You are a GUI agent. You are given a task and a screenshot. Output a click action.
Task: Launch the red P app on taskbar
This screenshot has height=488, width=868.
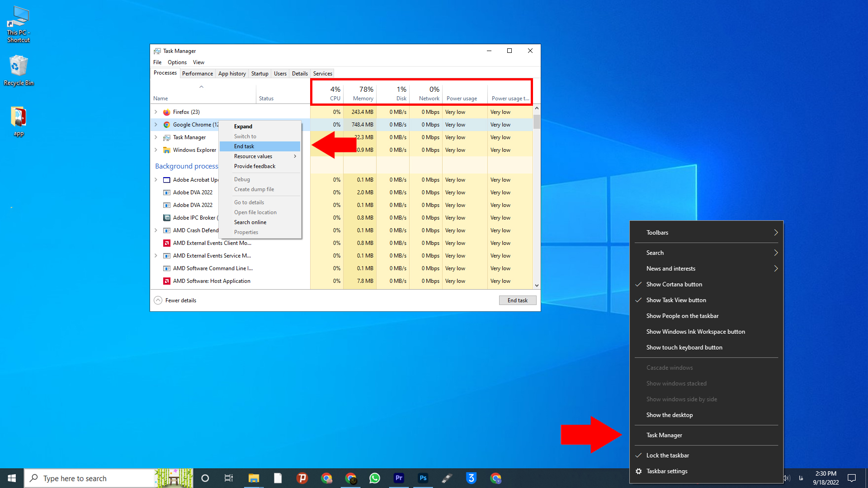pos(302,478)
